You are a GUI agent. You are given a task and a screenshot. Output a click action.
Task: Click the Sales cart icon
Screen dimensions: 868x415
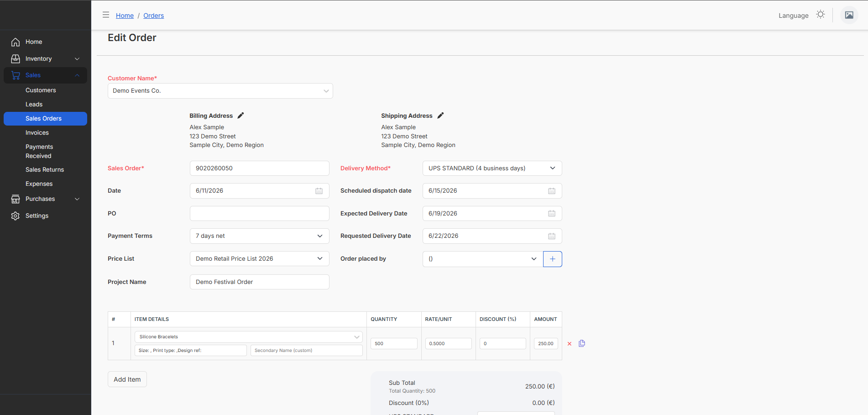coord(16,75)
